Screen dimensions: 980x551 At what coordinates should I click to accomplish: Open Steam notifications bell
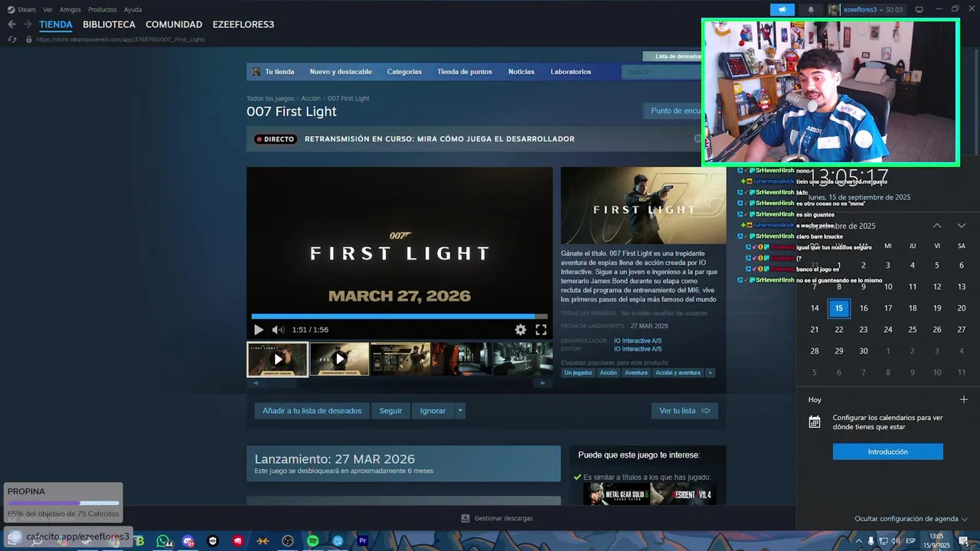(x=811, y=10)
